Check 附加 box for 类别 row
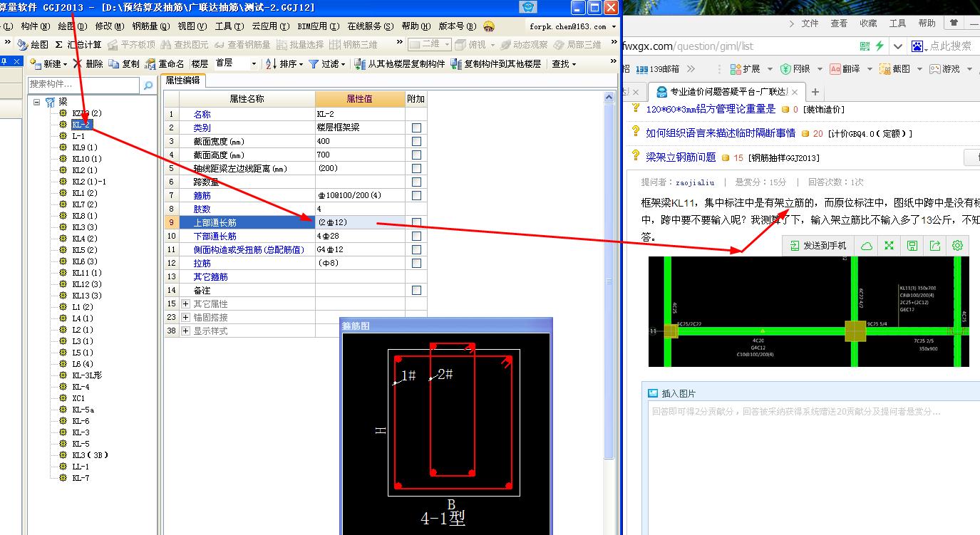This screenshot has height=535, width=980. click(416, 128)
